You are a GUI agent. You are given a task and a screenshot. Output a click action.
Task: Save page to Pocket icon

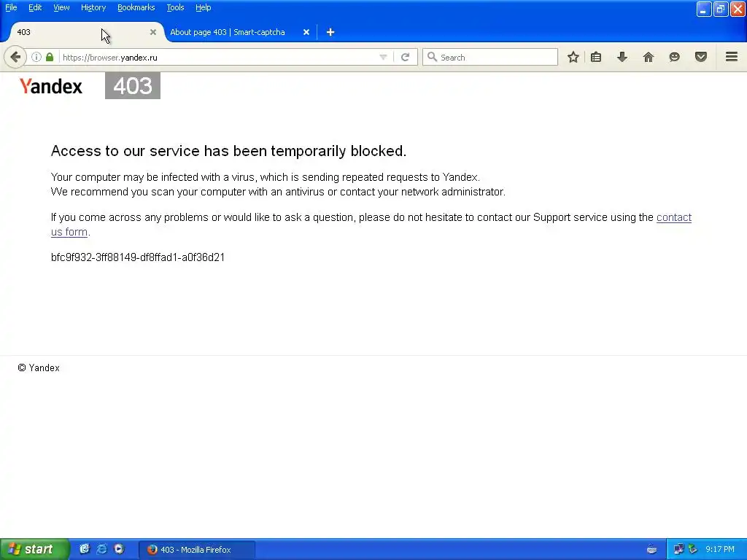pos(701,57)
